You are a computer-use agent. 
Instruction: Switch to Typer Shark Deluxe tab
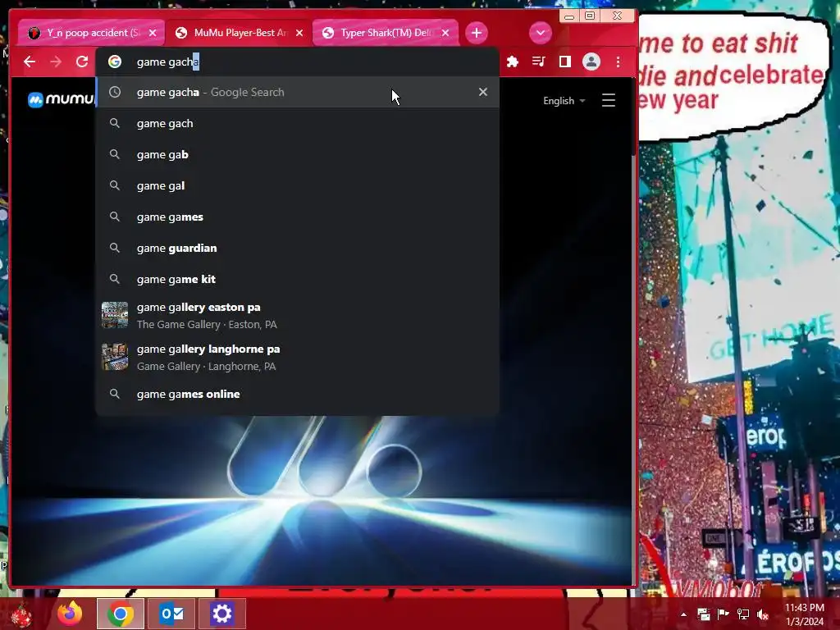(386, 33)
